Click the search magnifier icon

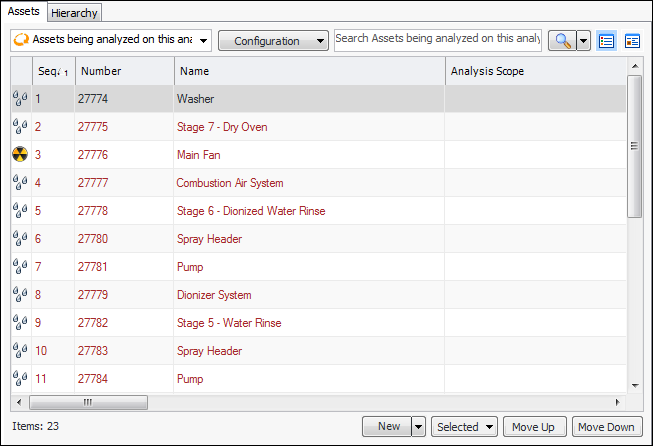tap(562, 41)
